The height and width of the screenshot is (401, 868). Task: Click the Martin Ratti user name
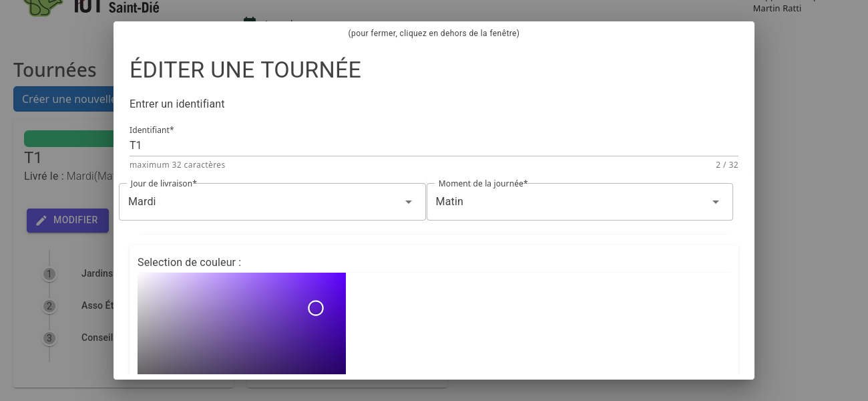click(777, 9)
